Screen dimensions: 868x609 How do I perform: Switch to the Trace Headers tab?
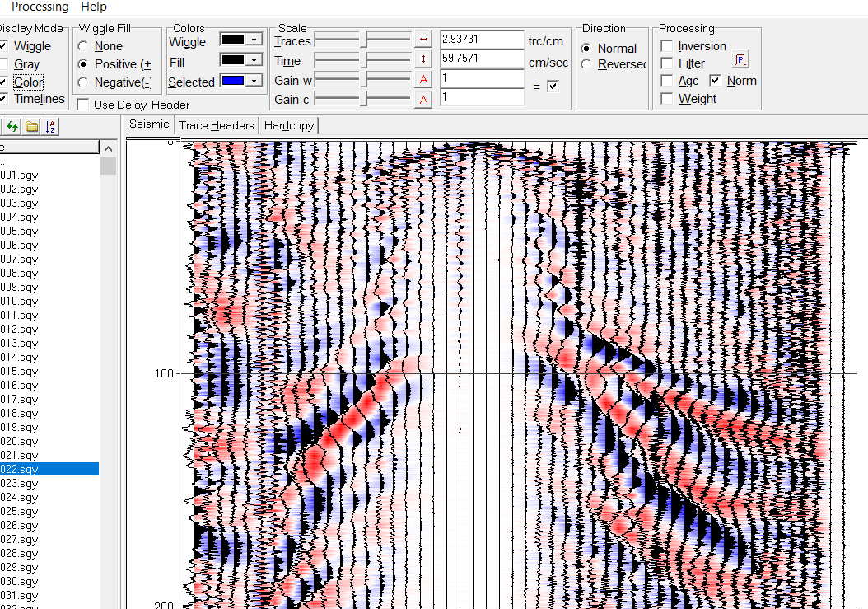click(x=216, y=125)
